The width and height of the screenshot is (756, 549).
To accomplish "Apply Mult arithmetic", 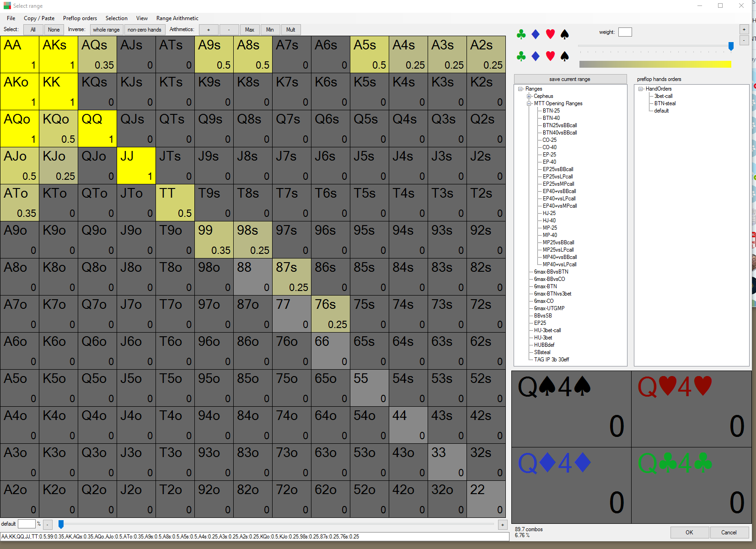I will tap(290, 30).
